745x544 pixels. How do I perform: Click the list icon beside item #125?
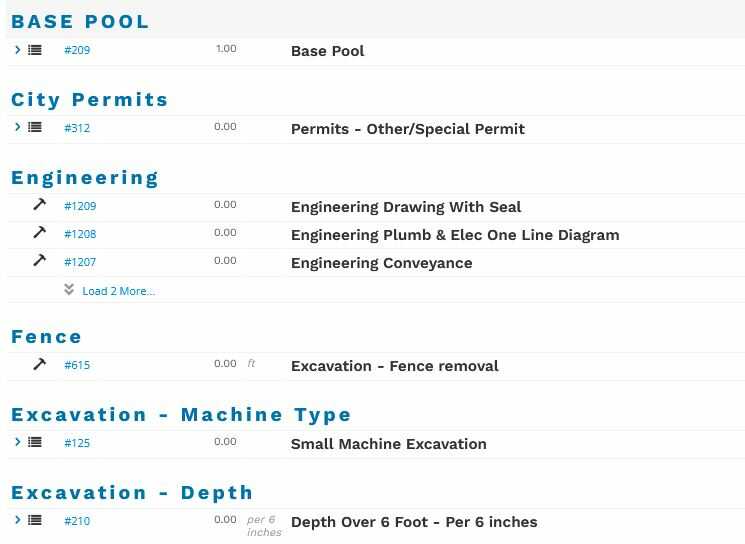click(x=35, y=442)
